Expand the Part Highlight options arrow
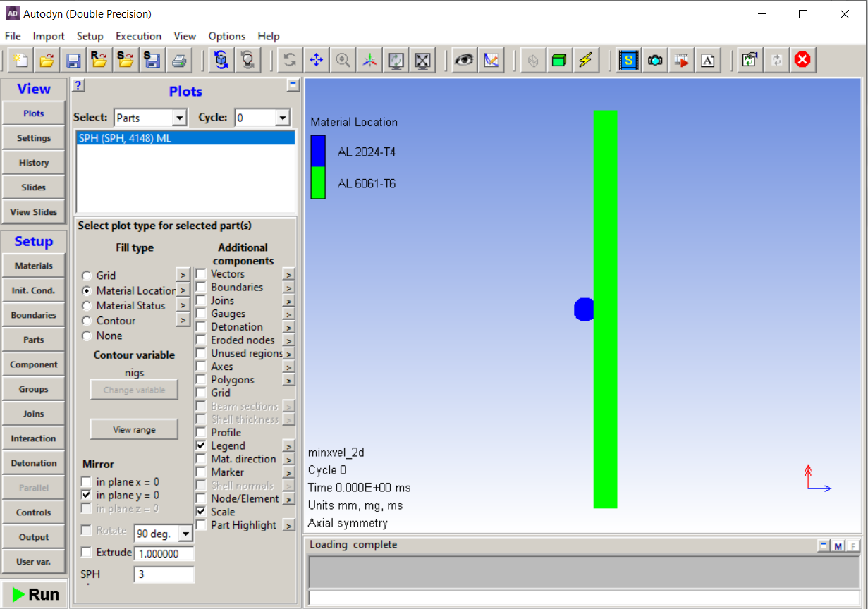Viewport: 868px width, 609px height. coord(289,525)
